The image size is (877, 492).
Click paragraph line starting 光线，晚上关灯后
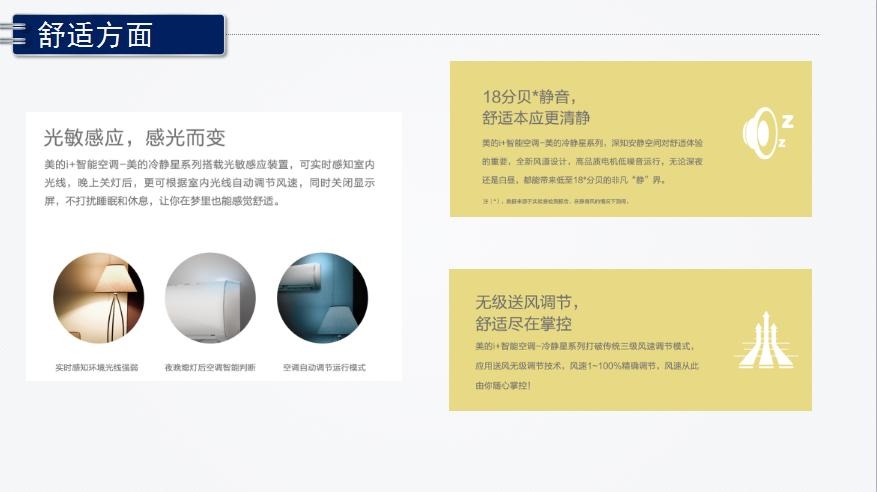[x=209, y=183]
